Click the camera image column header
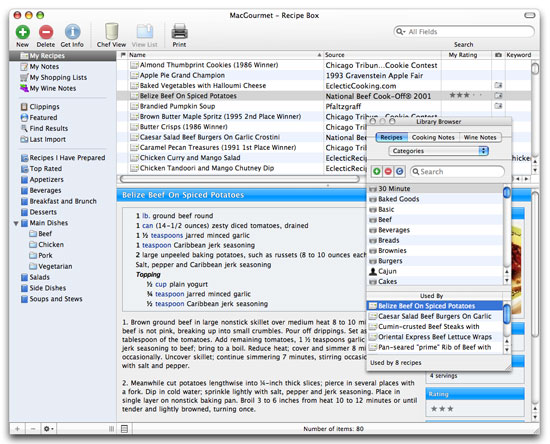This screenshot has height=444, width=550. pos(498,55)
